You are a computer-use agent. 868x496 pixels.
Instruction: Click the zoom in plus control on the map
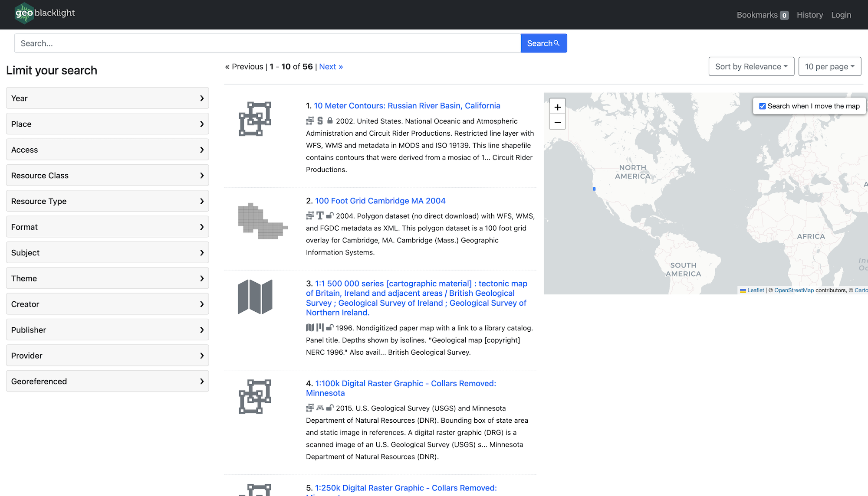tap(557, 106)
